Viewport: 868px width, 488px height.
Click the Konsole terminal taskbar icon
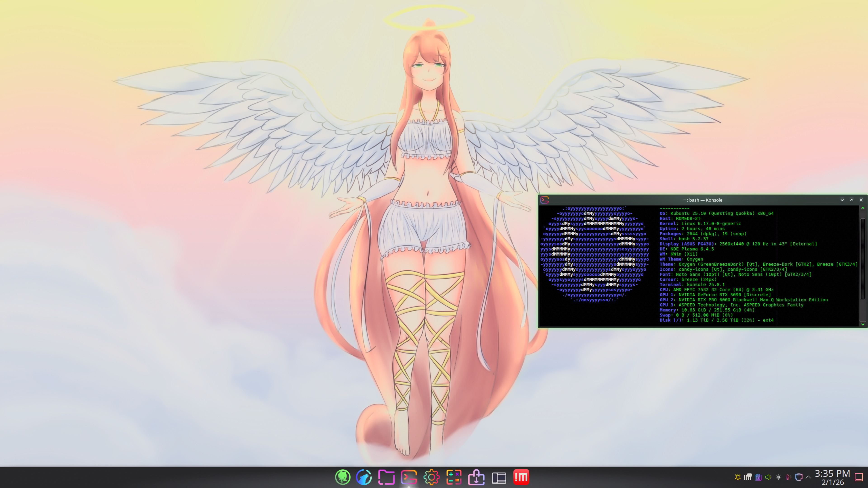(x=409, y=477)
